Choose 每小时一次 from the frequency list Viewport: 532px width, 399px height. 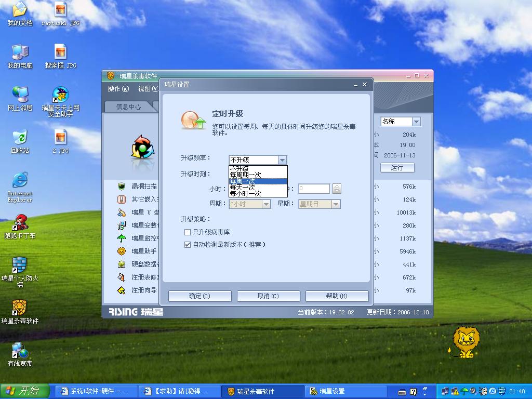coord(258,193)
